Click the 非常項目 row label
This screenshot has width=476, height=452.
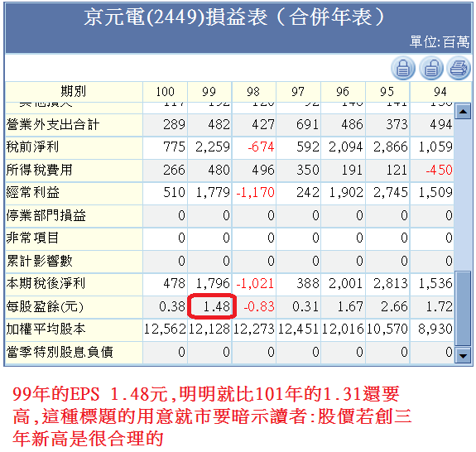(32, 238)
